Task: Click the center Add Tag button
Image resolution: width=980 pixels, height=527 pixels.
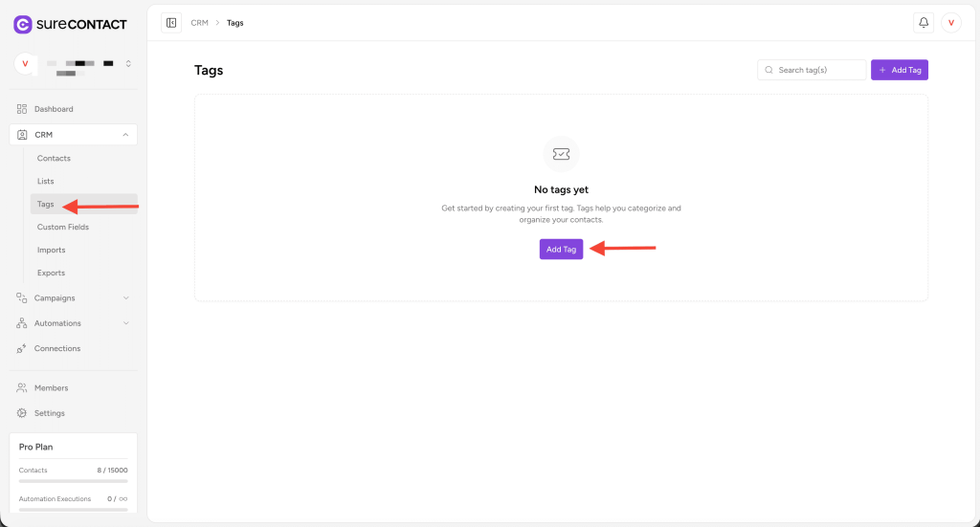Action: 561,249
